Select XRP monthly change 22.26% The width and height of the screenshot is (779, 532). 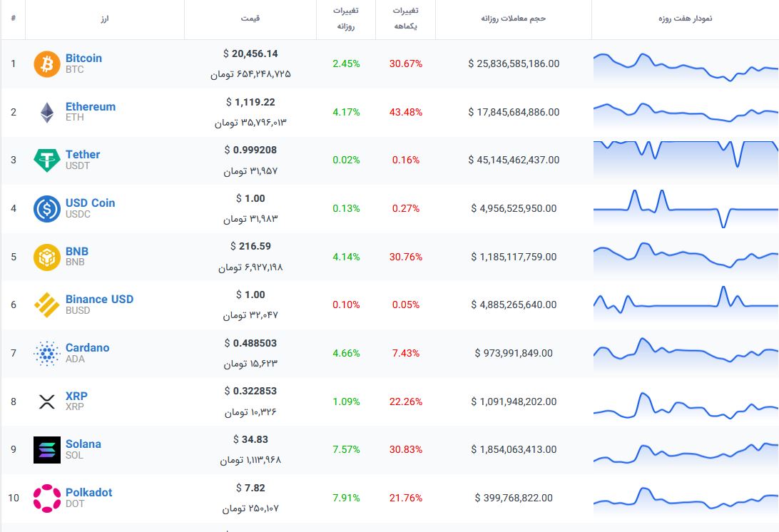406,401
